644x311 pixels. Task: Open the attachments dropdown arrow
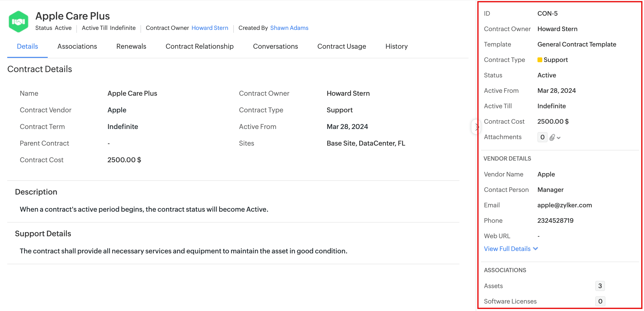[559, 138]
